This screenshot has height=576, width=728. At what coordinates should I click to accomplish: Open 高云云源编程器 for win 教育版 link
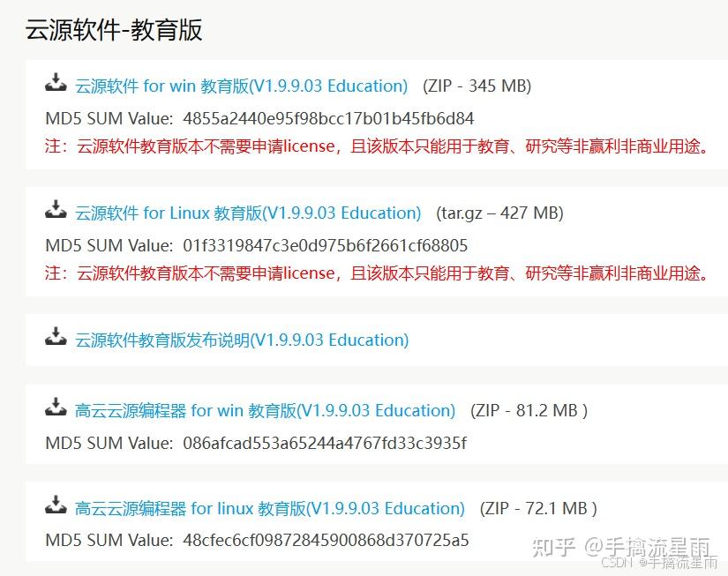(x=265, y=411)
